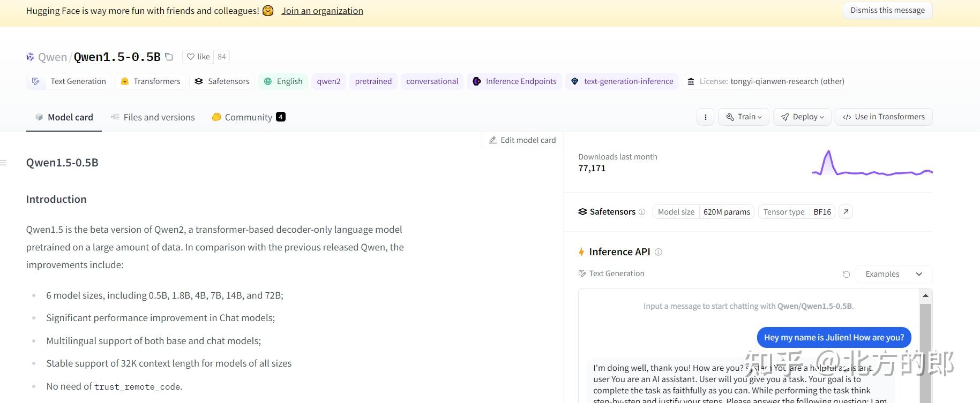The height and width of the screenshot is (403, 980).
Task: Click the 77,171 downloads count
Action: pyautogui.click(x=592, y=169)
